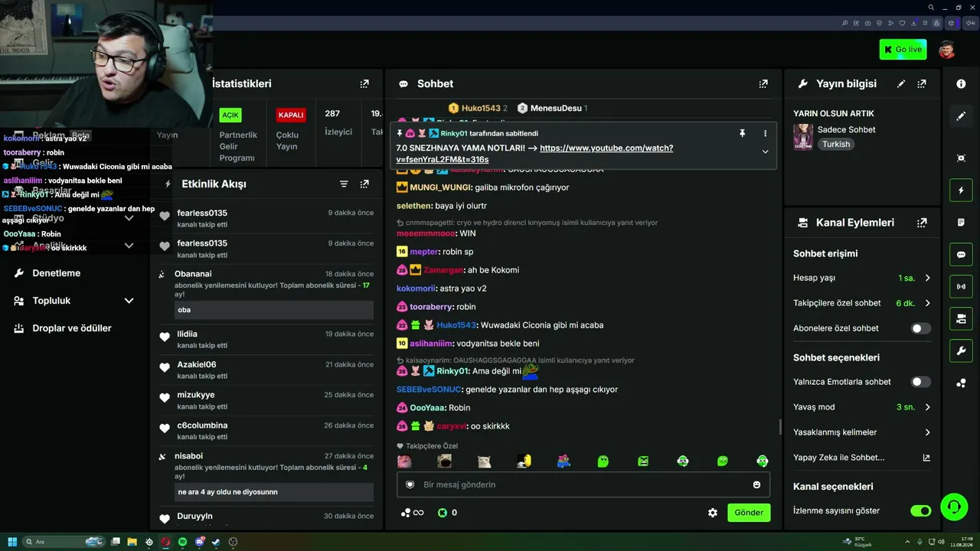The image size is (980, 551).
Task: Click the Turkish language tag
Action: (836, 144)
